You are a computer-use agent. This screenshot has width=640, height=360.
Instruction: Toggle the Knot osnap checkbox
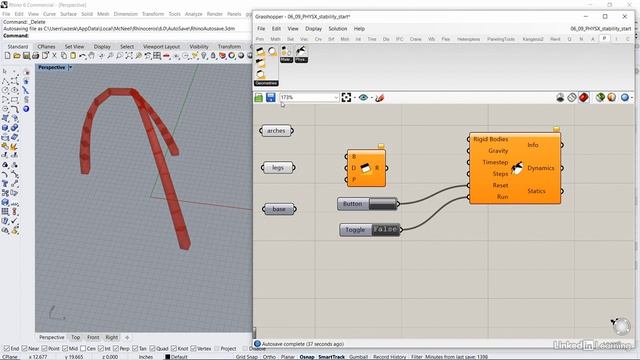click(174, 349)
